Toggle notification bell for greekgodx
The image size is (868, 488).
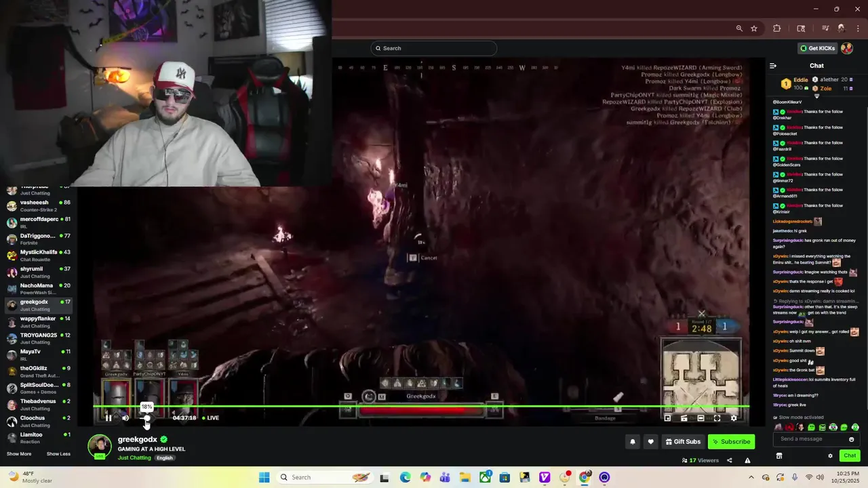(633, 442)
